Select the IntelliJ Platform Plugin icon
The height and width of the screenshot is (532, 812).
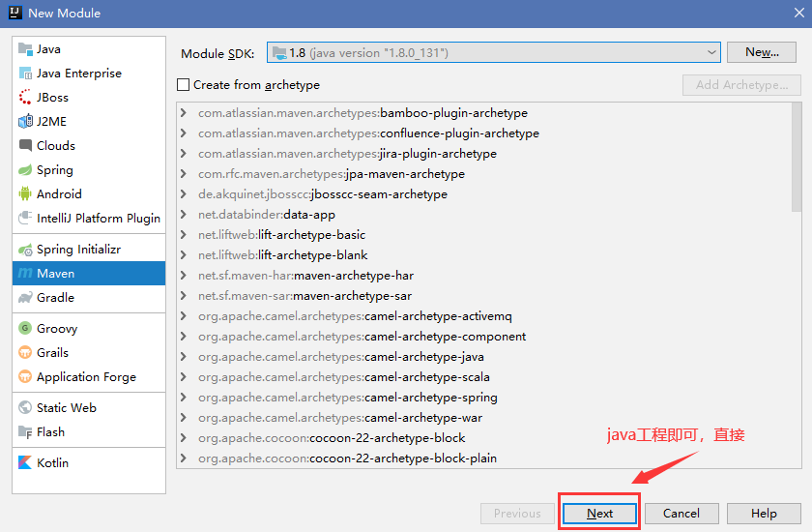point(25,218)
